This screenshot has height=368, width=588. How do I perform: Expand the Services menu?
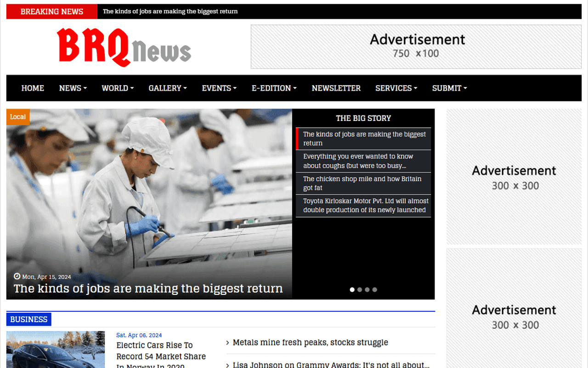pyautogui.click(x=396, y=88)
